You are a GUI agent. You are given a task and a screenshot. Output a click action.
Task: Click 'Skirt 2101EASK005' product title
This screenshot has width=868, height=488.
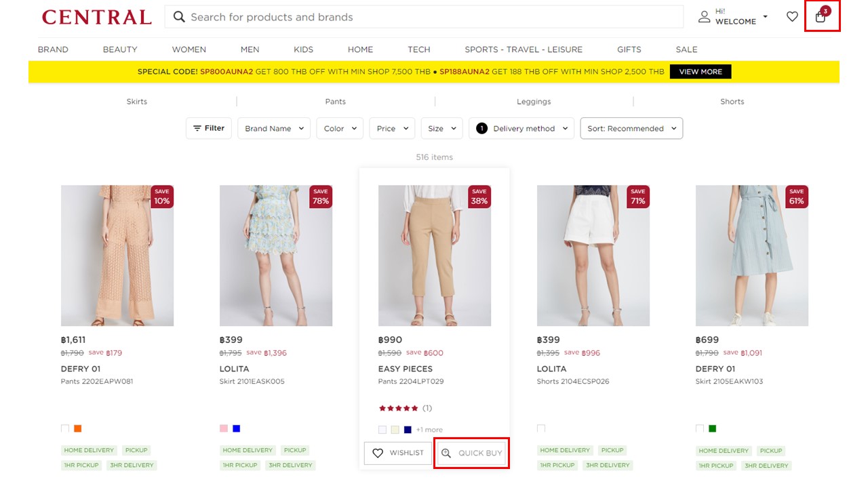(252, 382)
